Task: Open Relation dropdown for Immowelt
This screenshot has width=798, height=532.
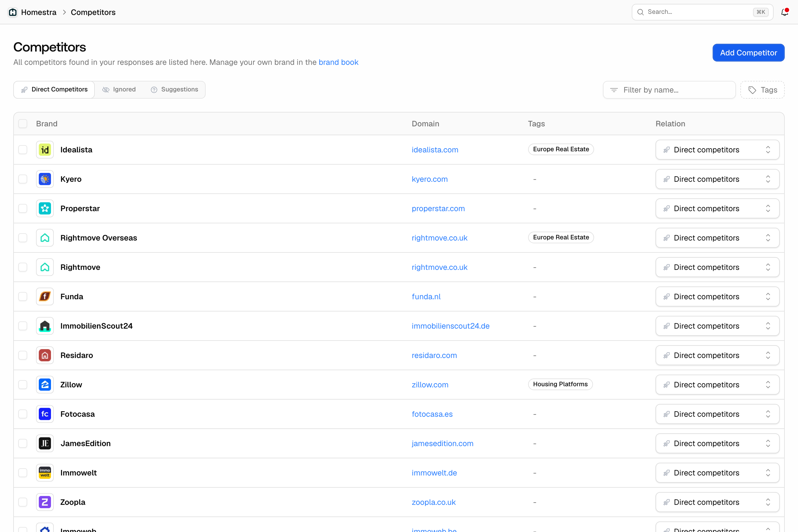Action: click(717, 473)
